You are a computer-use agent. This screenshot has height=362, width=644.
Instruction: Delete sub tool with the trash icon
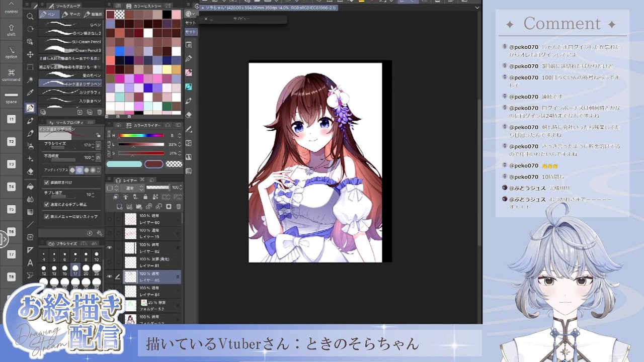pos(100,112)
